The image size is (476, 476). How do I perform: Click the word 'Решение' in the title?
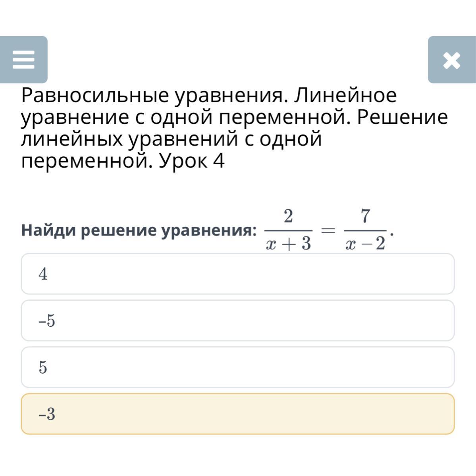click(402, 117)
